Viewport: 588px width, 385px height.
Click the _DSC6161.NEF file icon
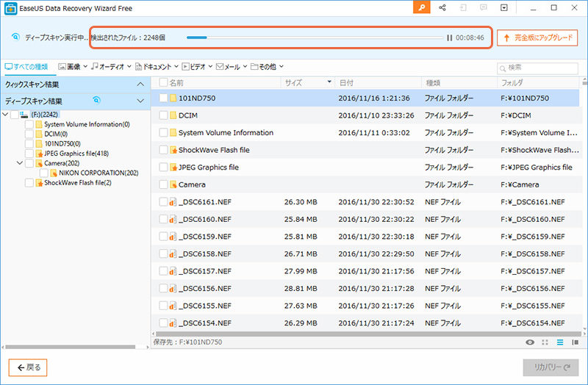[173, 202]
